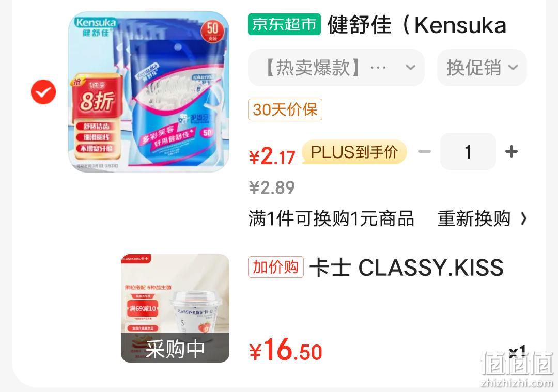
Task: Open the CLASSY.KISS yogurt thumbnail
Action: 175,308
